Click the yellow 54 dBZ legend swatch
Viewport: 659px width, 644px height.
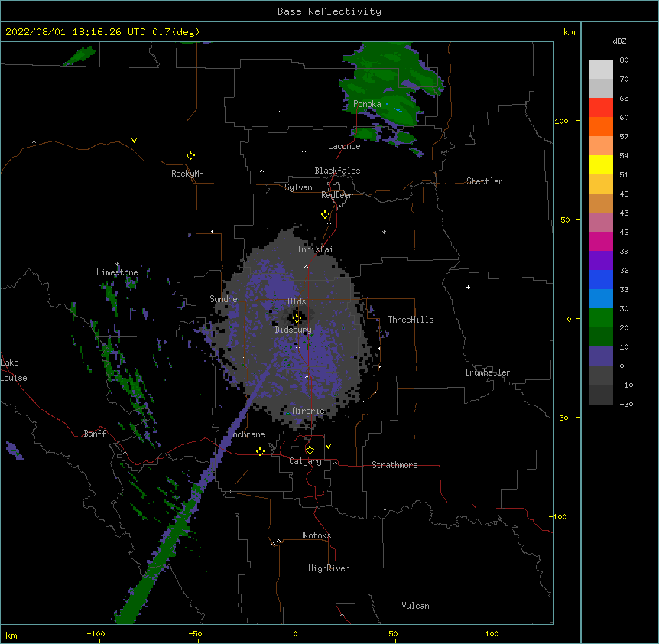[601, 164]
